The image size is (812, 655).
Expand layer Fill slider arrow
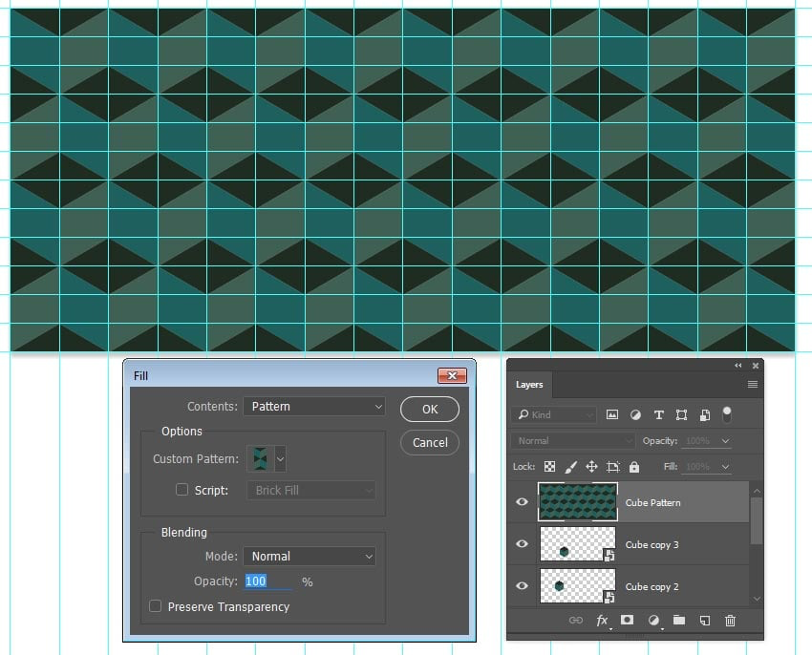click(x=725, y=467)
